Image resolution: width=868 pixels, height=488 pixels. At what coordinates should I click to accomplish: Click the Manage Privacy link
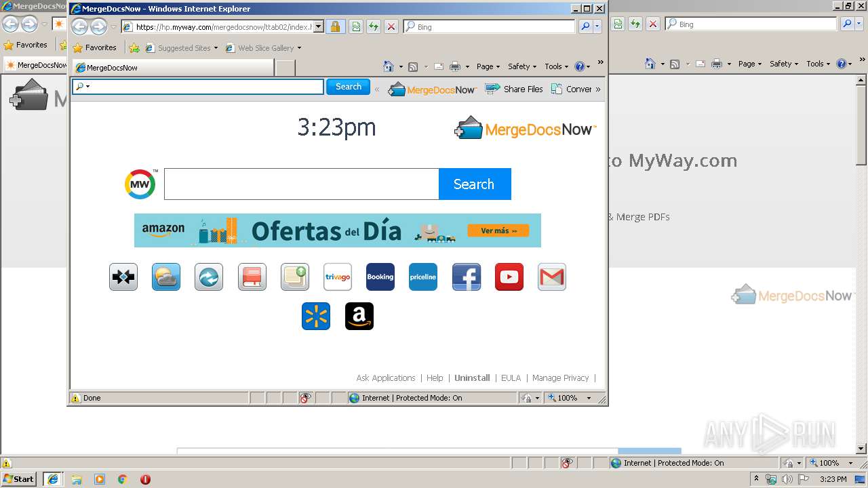[x=561, y=378]
